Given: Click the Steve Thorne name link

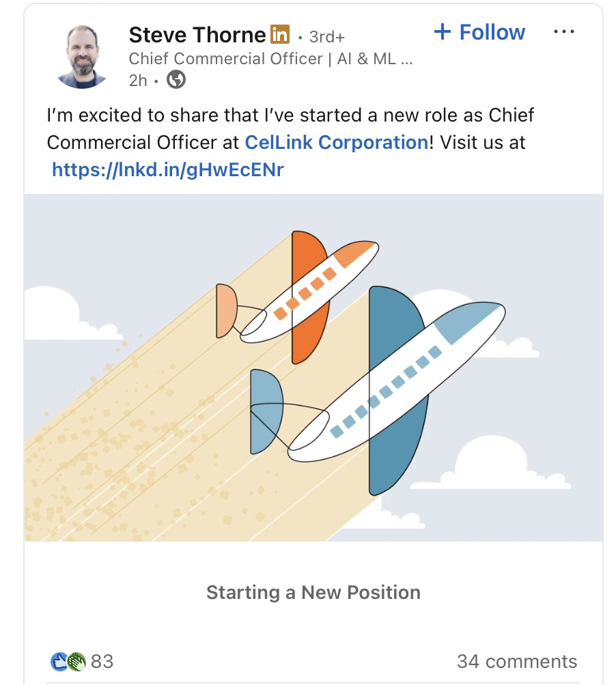Looking at the screenshot, I should (x=197, y=35).
